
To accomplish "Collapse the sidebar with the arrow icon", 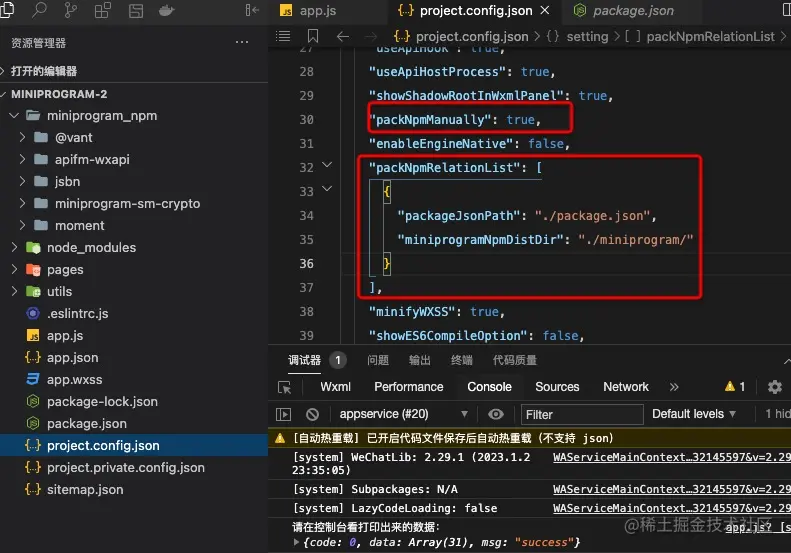I will pyautogui.click(x=252, y=10).
